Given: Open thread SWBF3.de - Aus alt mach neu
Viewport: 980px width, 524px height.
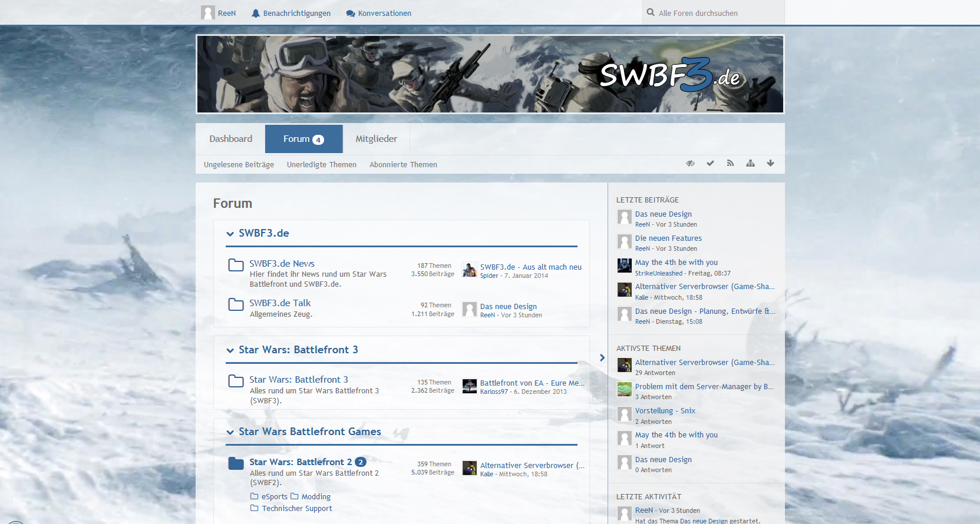Looking at the screenshot, I should [531, 267].
